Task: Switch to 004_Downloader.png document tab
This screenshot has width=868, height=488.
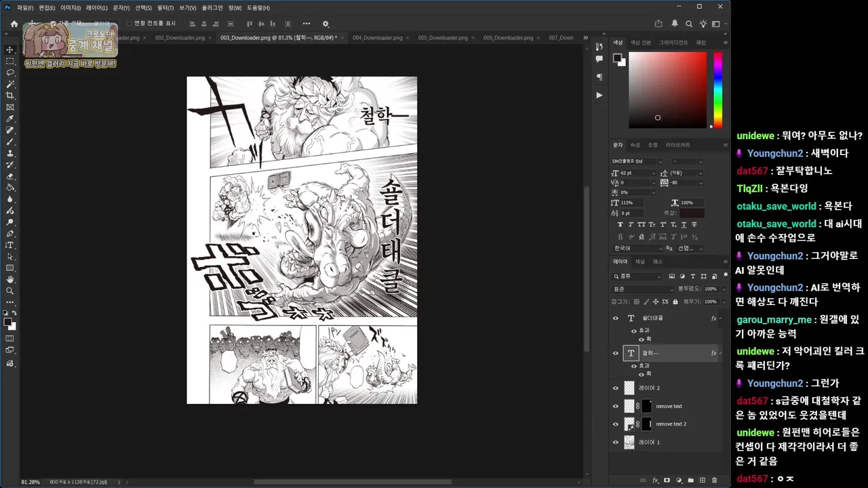Action: pyautogui.click(x=376, y=37)
